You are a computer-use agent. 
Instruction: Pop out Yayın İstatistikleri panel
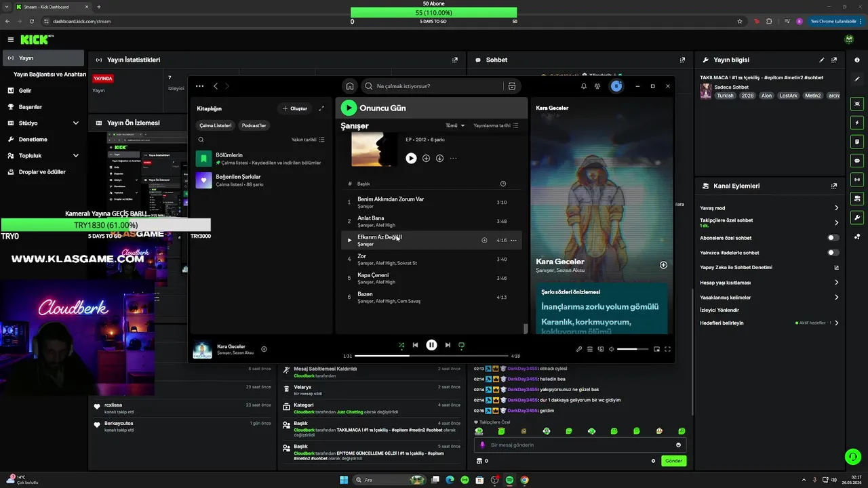pyautogui.click(x=455, y=60)
